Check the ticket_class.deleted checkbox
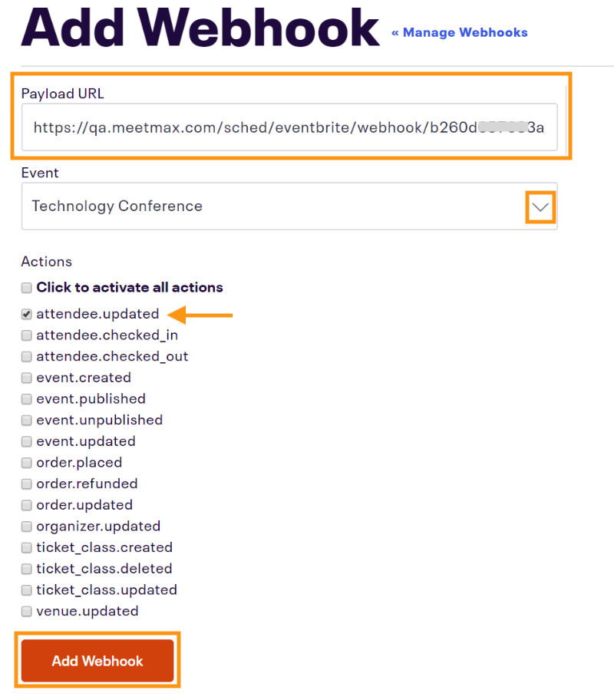Screen dimensions: 614x700 click(x=27, y=569)
